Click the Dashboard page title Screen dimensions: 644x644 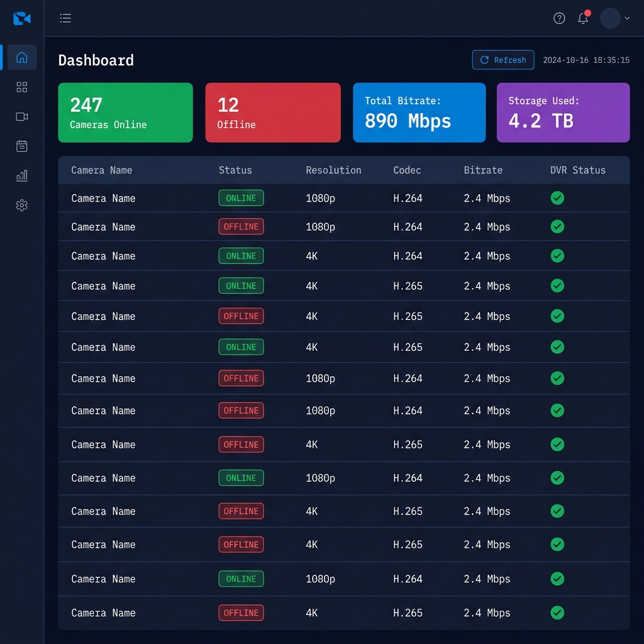pyautogui.click(x=96, y=60)
